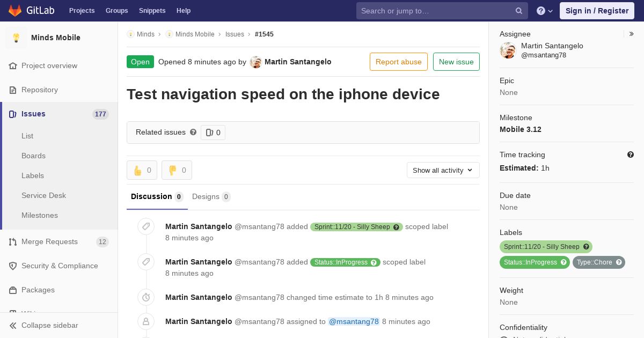Switch to the Designs tab
The image size is (644, 338).
(211, 196)
